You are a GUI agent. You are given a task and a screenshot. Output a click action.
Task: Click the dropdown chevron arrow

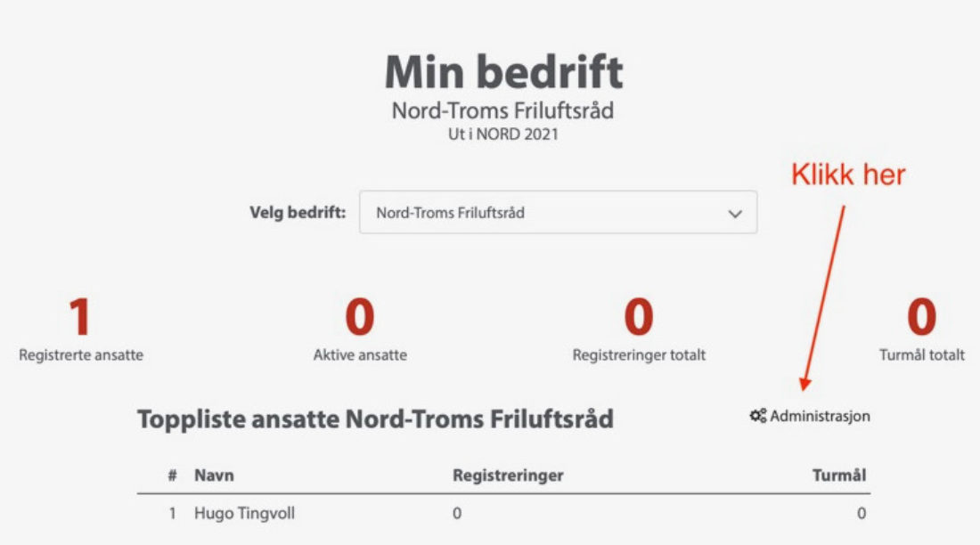coord(735,214)
